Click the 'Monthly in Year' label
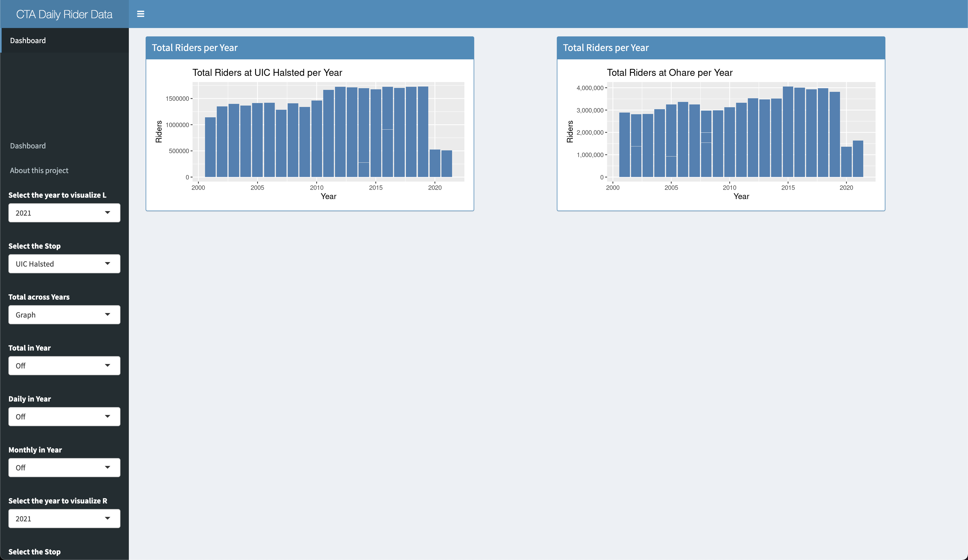This screenshot has width=968, height=560. [x=35, y=450]
